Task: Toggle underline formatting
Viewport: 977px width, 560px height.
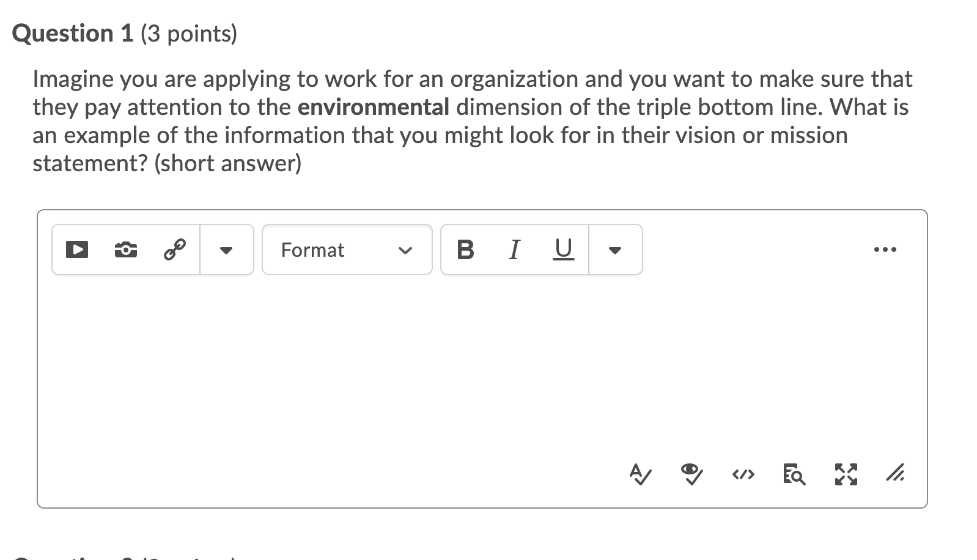Action: click(562, 249)
